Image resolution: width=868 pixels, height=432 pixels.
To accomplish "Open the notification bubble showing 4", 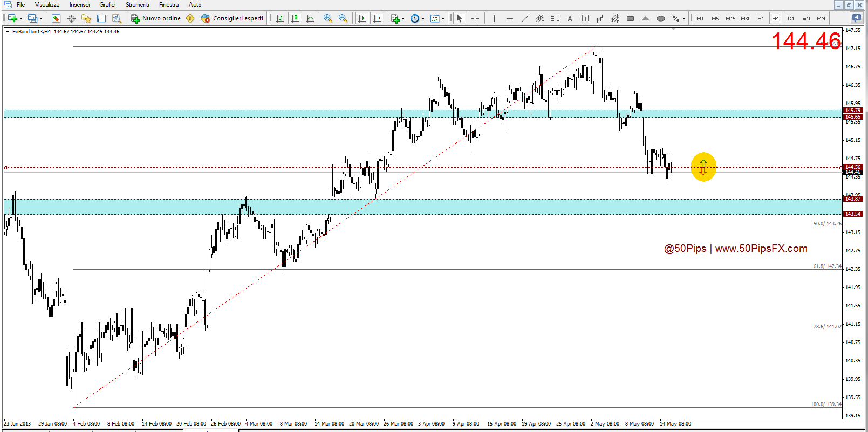I will pyautogui.click(x=857, y=18).
